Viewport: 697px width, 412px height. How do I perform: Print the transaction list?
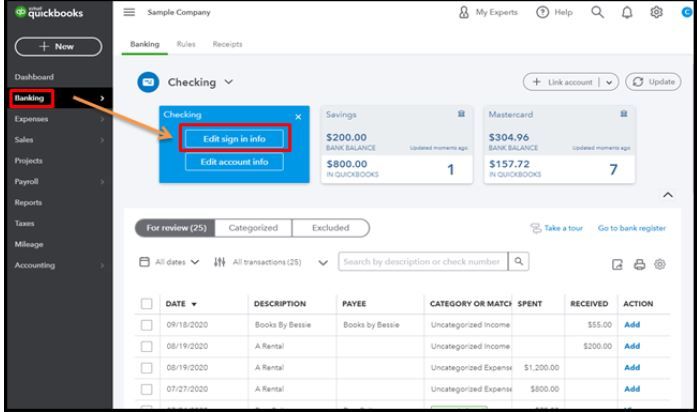point(639,265)
